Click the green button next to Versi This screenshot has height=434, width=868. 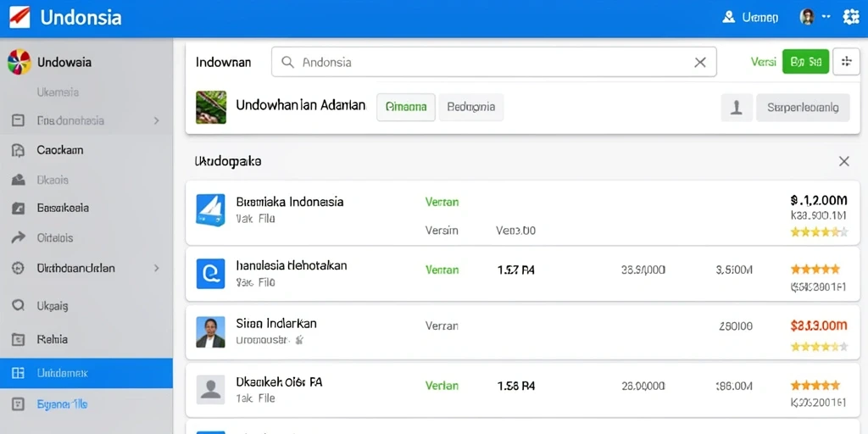pyautogui.click(x=805, y=61)
